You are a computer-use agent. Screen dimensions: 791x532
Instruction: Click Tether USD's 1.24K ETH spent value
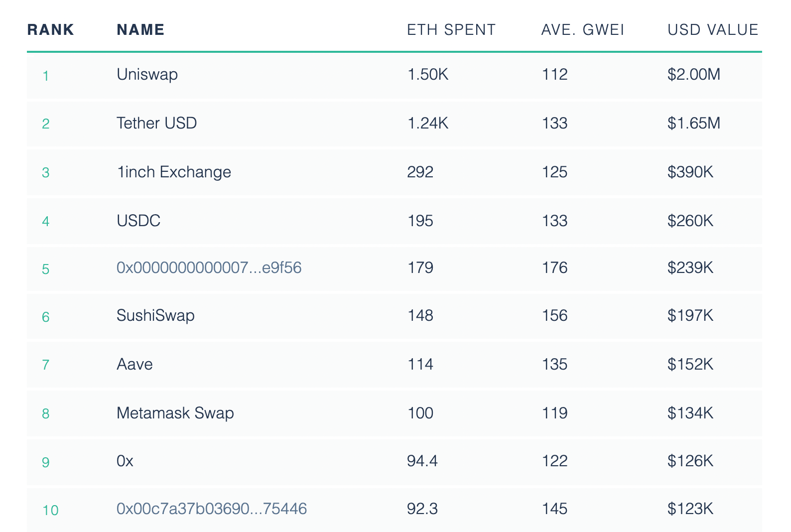[428, 123]
